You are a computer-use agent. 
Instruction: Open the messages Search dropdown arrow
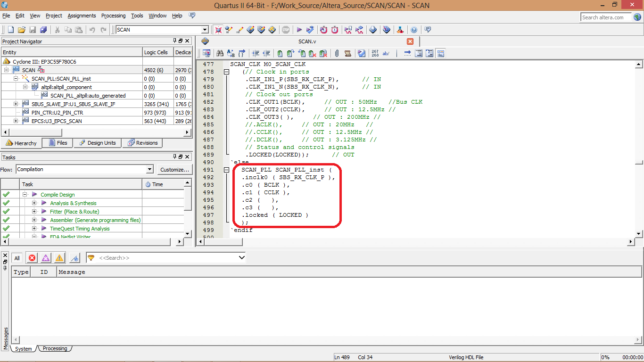tap(242, 258)
